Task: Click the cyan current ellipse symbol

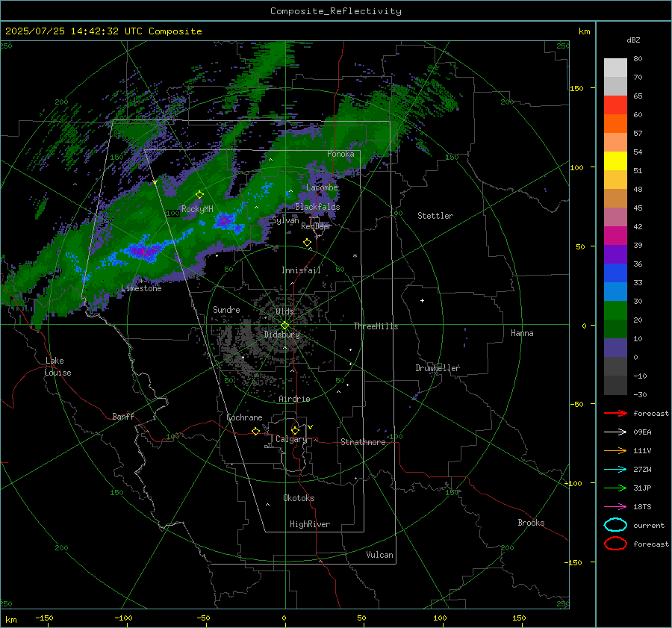Action: pos(615,525)
